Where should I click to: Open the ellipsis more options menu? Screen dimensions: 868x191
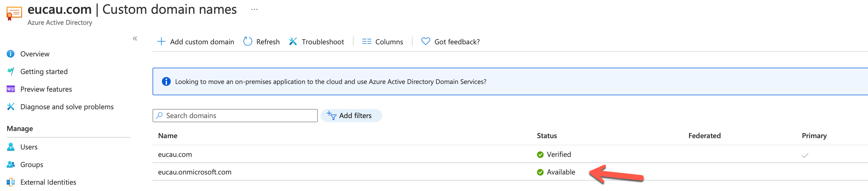click(254, 9)
